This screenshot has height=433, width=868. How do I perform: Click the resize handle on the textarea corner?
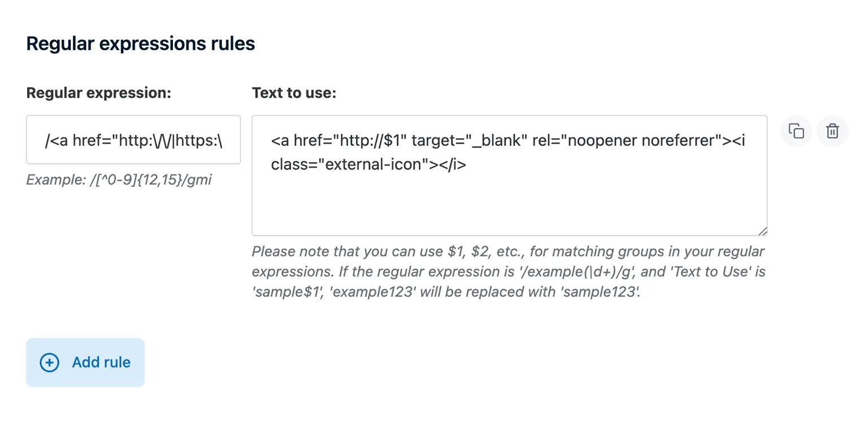(764, 231)
